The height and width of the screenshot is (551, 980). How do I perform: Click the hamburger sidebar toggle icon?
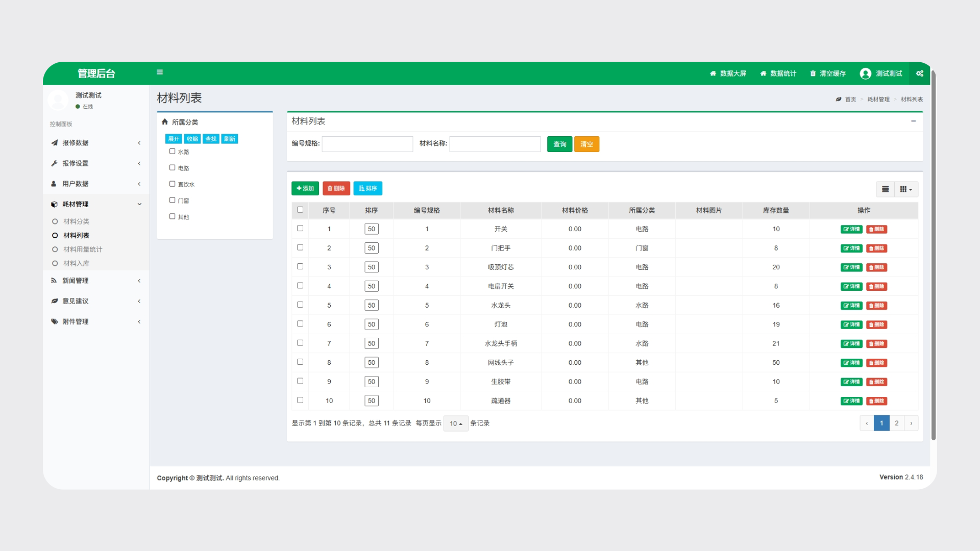[x=160, y=72]
